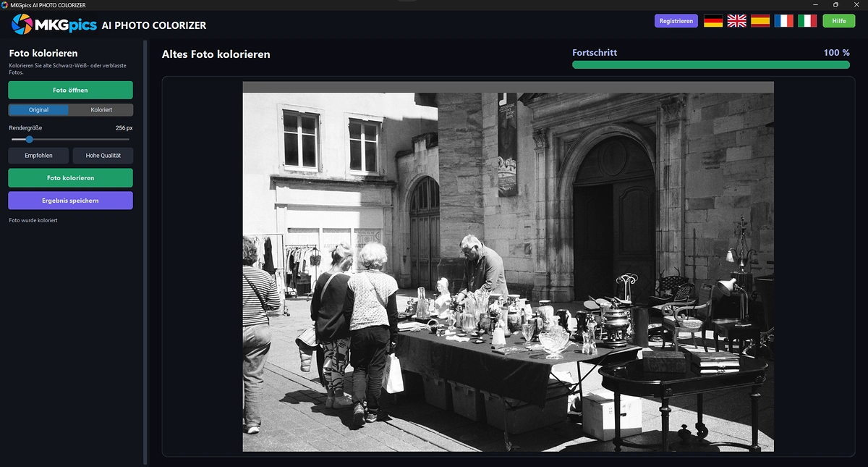Click the 100 % progress value

837,53
